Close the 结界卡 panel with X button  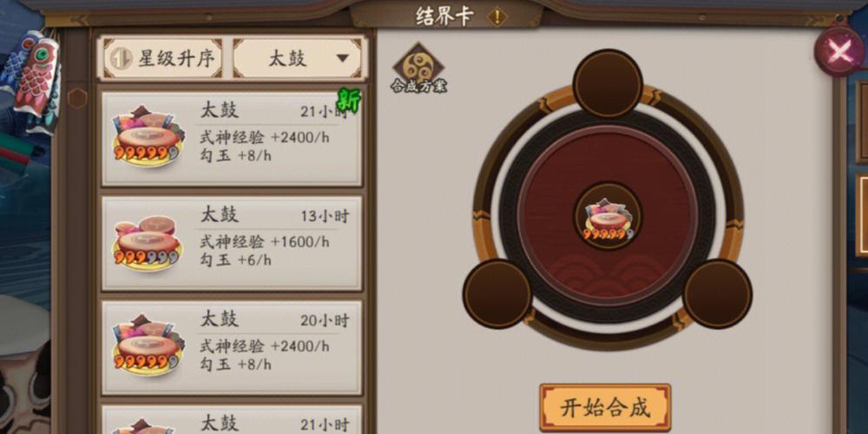(839, 51)
